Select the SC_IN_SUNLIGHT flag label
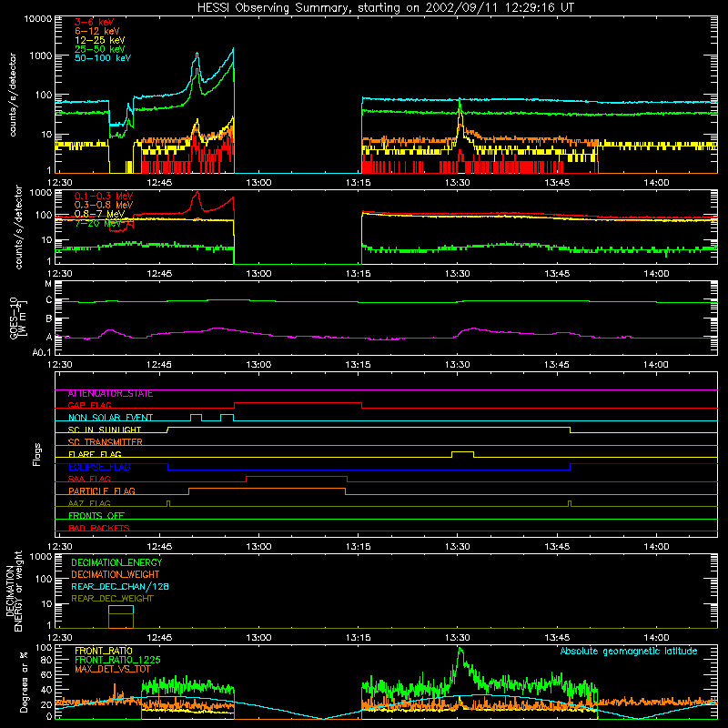Screen dimensions: 728x728 pos(105,430)
